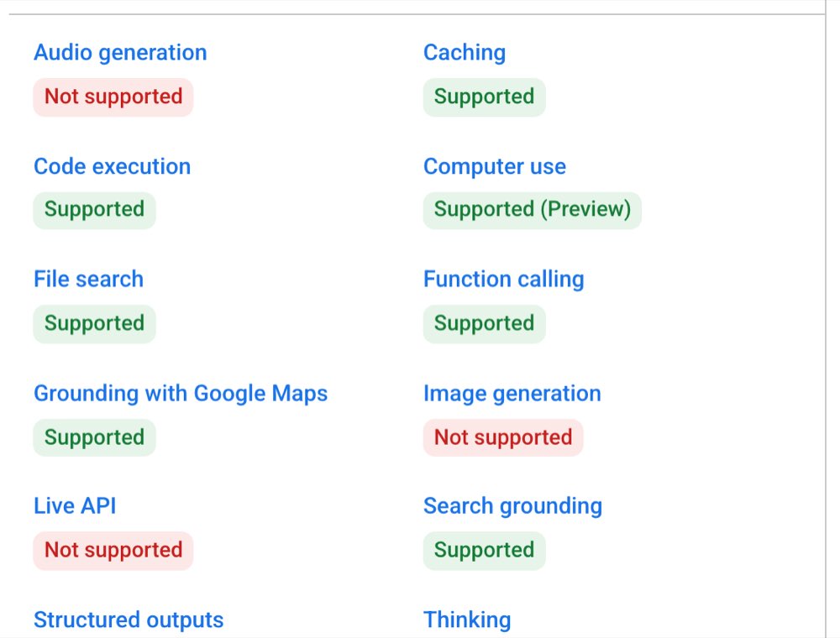
Task: Click Supported badge under Caching
Action: pyautogui.click(x=485, y=97)
